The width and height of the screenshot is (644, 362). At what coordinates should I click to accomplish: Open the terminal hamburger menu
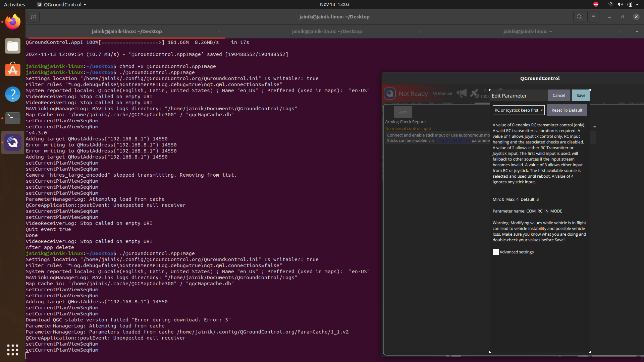tap(593, 17)
